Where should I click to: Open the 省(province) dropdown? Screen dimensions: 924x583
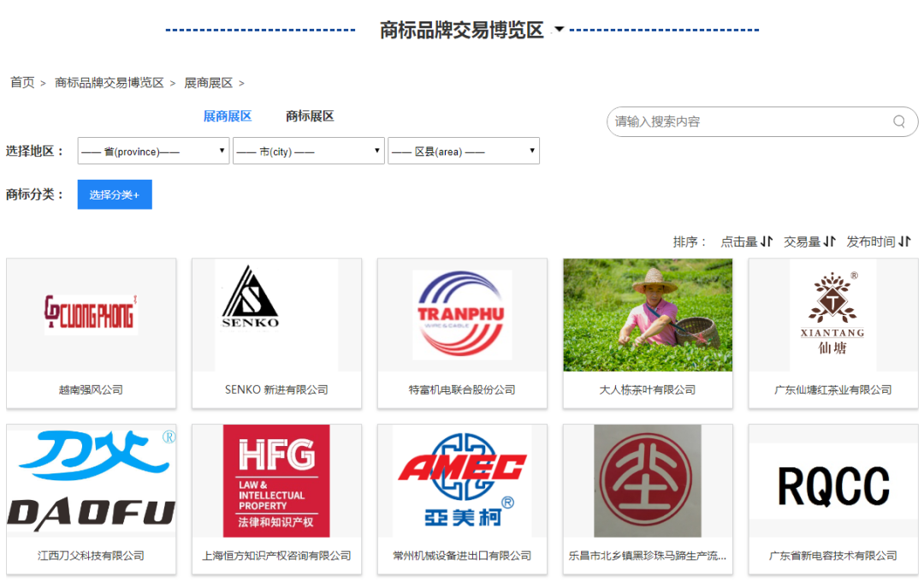coord(153,151)
